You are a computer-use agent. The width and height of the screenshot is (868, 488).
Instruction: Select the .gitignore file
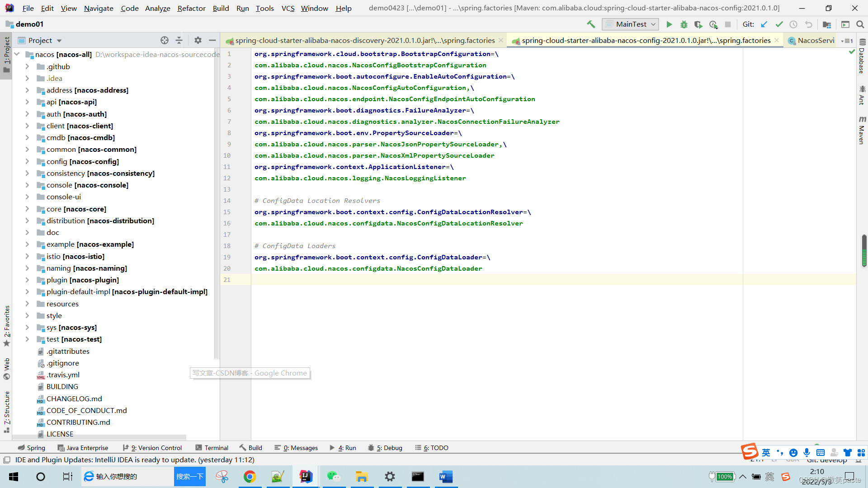[62, 363]
